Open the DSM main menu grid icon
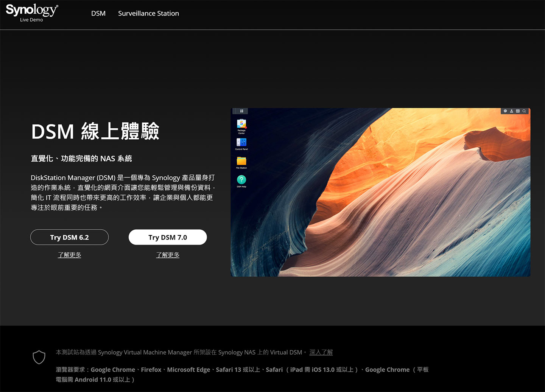This screenshot has height=392, width=545. [241, 111]
